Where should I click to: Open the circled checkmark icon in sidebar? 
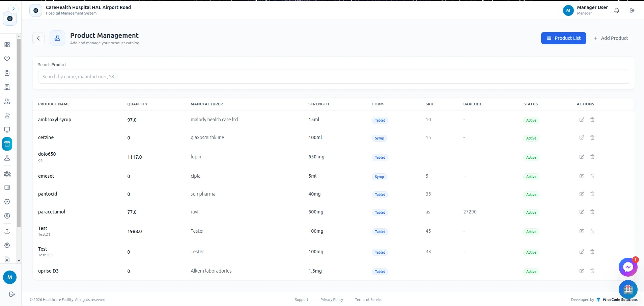pos(7,202)
